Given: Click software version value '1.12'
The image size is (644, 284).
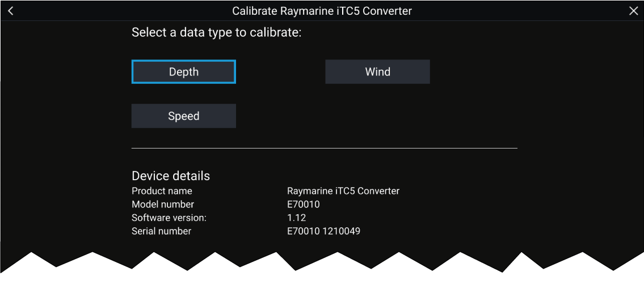Looking at the screenshot, I should coord(297,218).
